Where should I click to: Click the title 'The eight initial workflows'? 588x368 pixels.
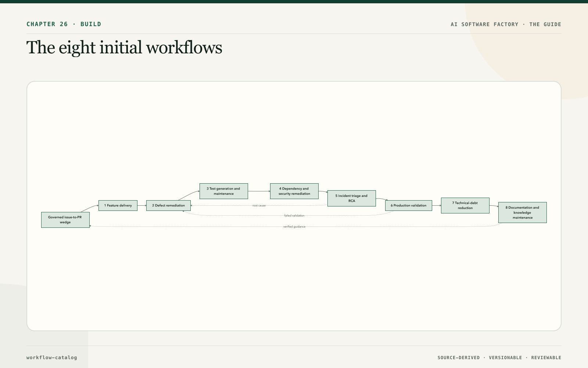(124, 47)
